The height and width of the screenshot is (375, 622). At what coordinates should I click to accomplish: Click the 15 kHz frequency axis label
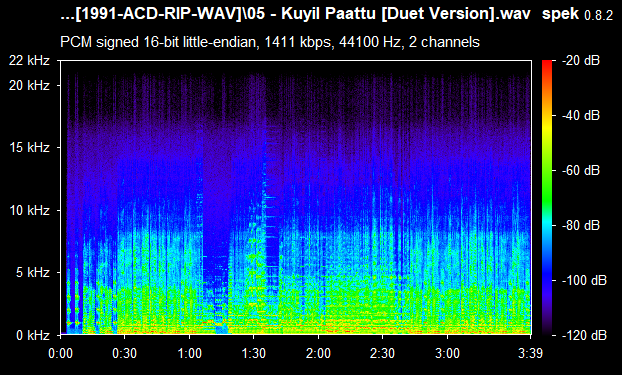(30, 148)
